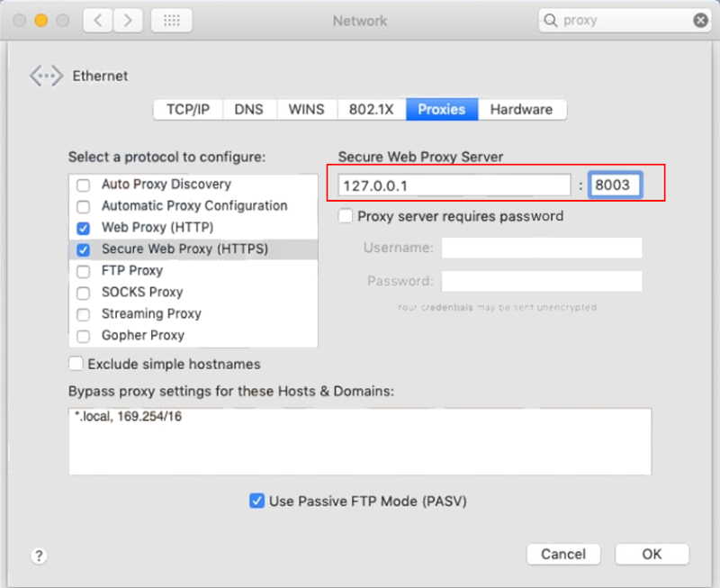Open help with the question mark button
The height and width of the screenshot is (588, 720).
(x=39, y=556)
